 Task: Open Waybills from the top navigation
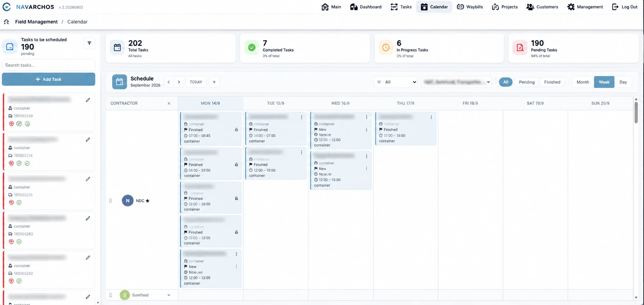(470, 7)
